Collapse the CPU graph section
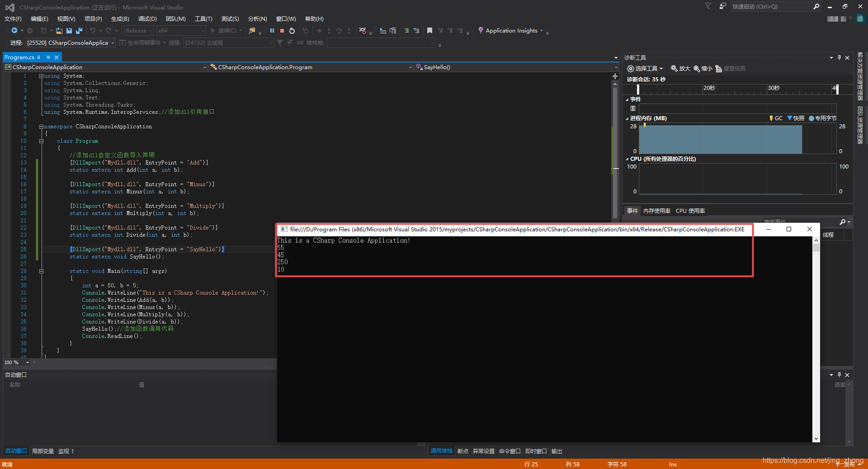 (627, 159)
